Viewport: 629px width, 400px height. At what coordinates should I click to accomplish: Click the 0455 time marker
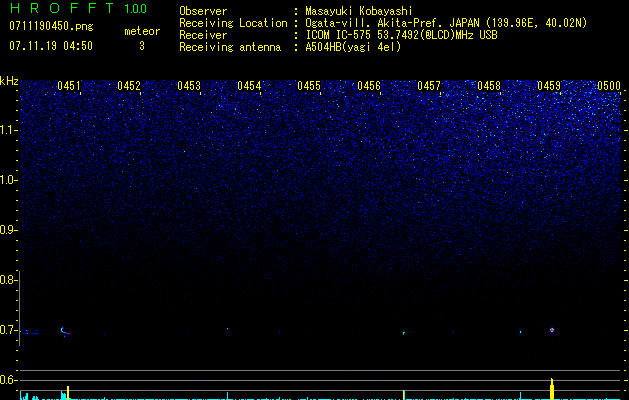point(309,86)
